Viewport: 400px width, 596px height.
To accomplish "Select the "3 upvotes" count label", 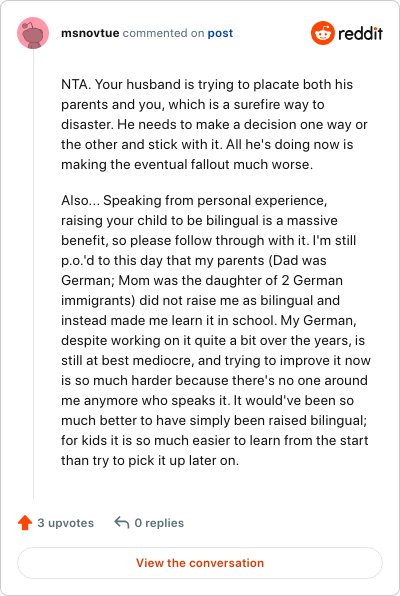I will click(65, 523).
